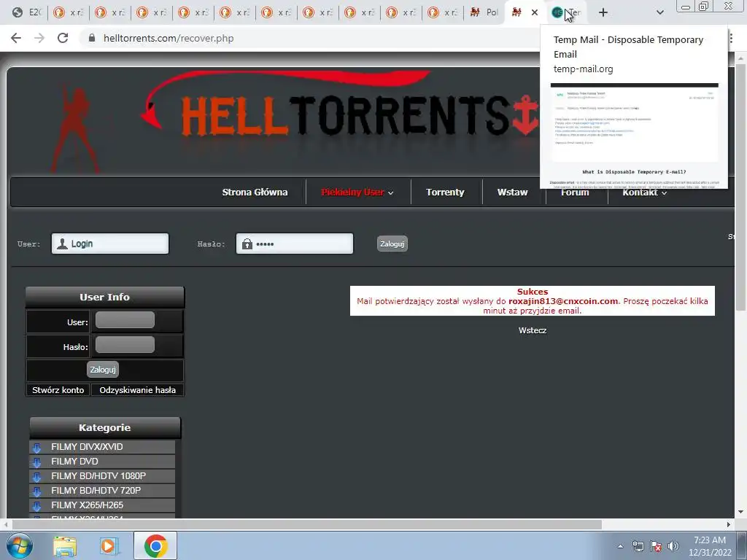The height and width of the screenshot is (560, 747).
Task: Click the network tray icon
Action: coord(638,546)
